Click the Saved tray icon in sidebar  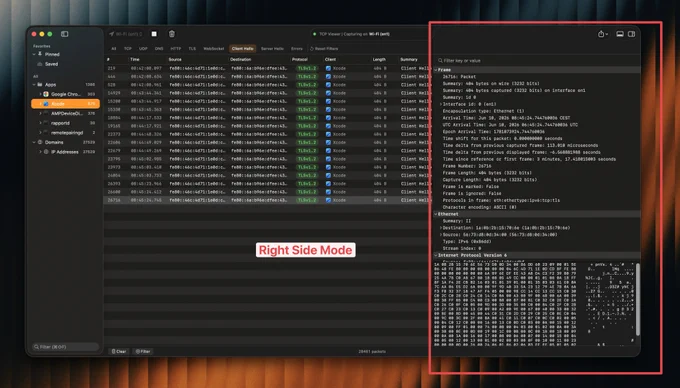[40, 64]
